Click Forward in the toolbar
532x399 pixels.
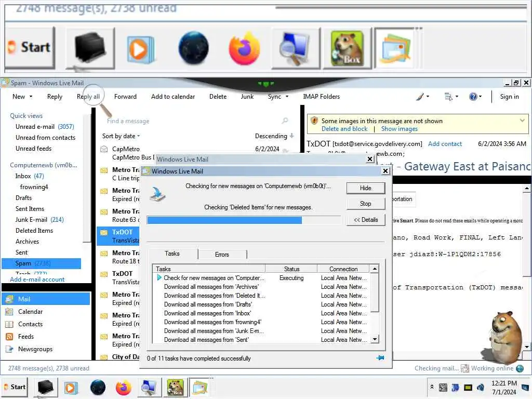125,97
